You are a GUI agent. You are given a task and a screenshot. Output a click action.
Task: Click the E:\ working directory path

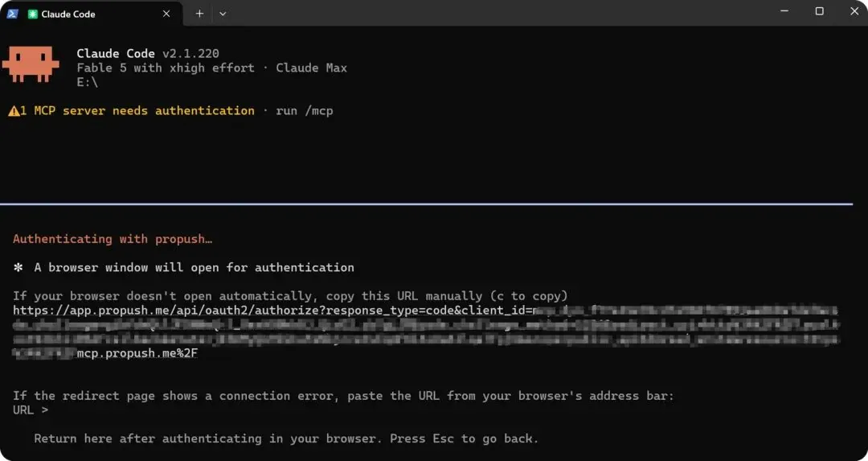[x=88, y=82]
